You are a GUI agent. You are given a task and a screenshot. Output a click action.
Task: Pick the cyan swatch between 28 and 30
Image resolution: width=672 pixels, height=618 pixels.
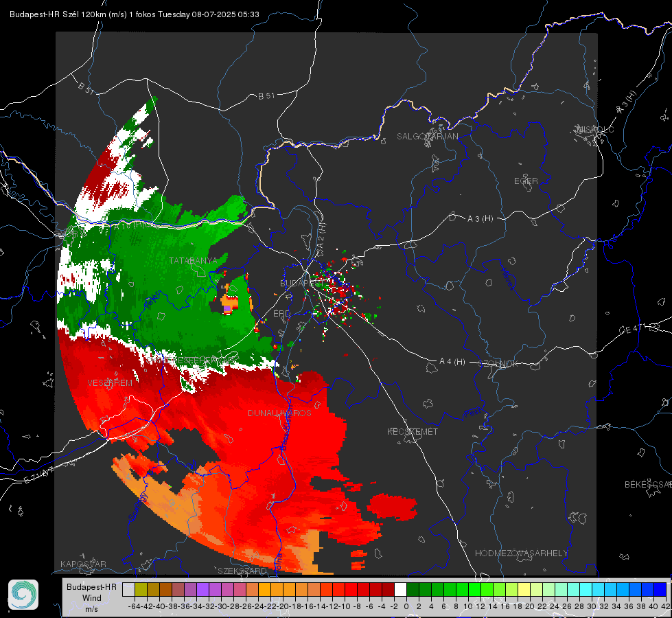(586, 589)
